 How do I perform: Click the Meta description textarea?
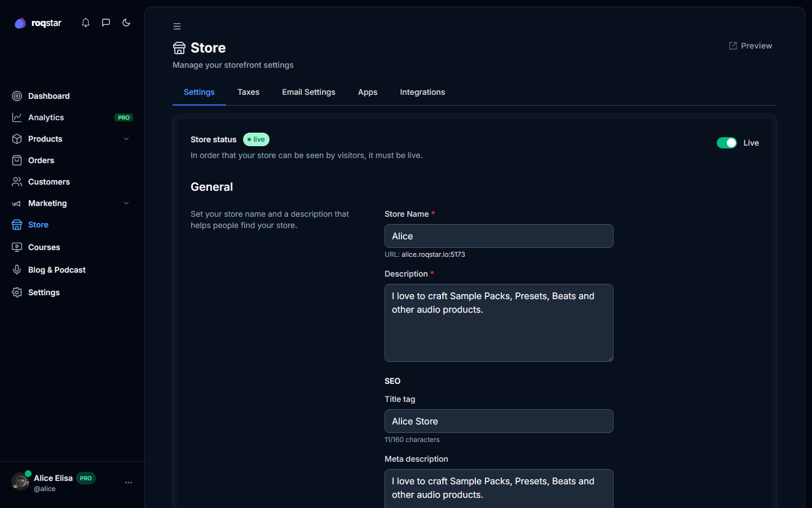click(499, 489)
